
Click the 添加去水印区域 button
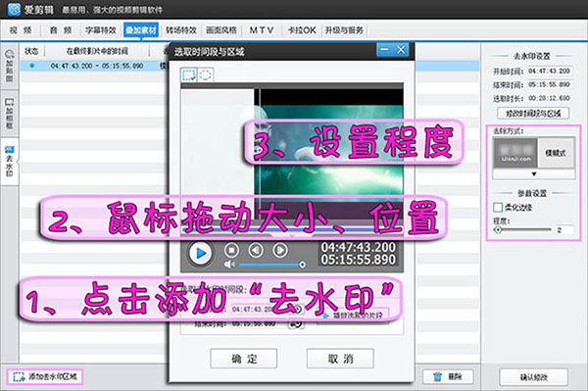point(45,376)
